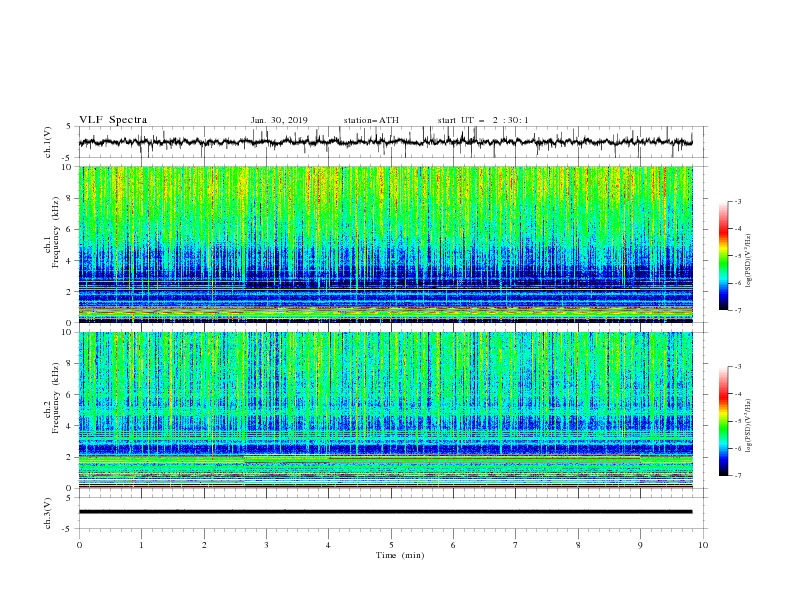Click time axis tick label "9"
The height and width of the screenshot is (612, 792).
pyautogui.click(x=640, y=545)
